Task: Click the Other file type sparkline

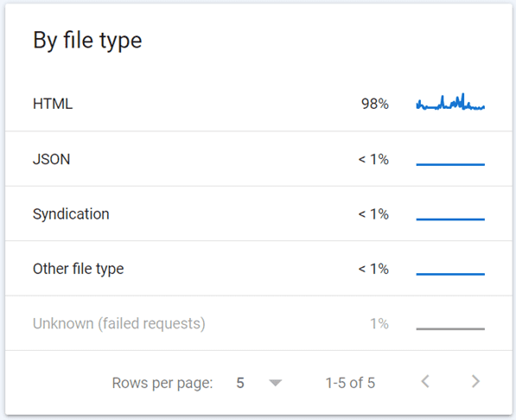Action: [450, 274]
